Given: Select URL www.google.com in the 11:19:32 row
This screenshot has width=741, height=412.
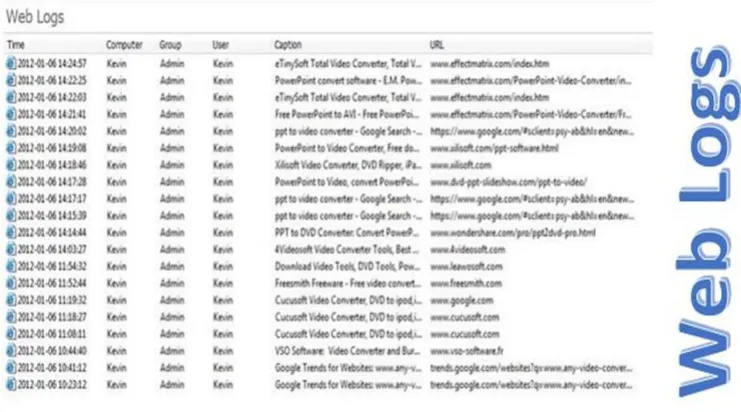Looking at the screenshot, I should click(462, 300).
